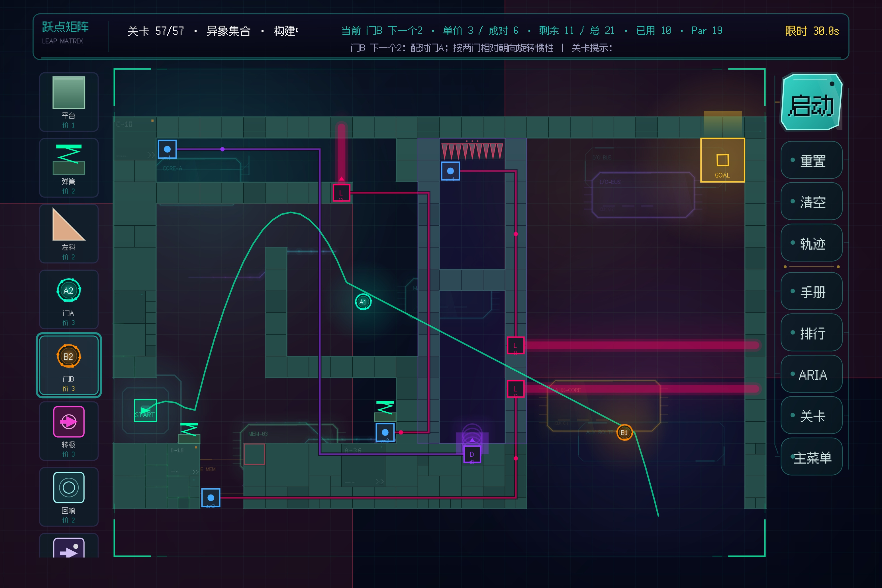
Task: Click the spring above the blue switch
Action: tap(385, 411)
